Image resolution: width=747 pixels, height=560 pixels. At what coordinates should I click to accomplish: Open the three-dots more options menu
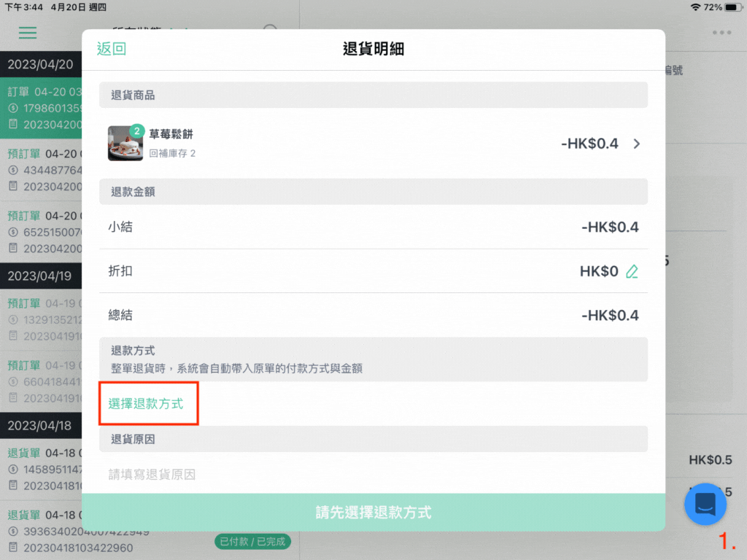[721, 32]
